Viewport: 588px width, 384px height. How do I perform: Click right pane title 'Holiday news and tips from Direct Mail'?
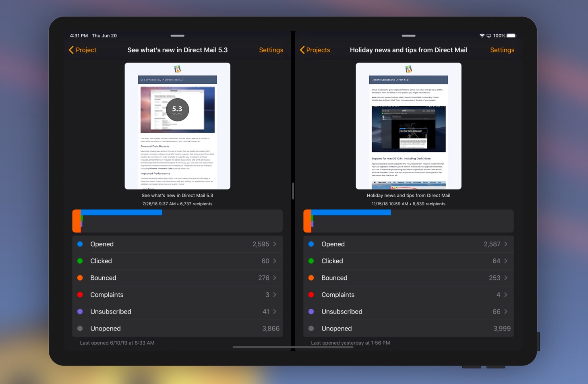coord(408,50)
